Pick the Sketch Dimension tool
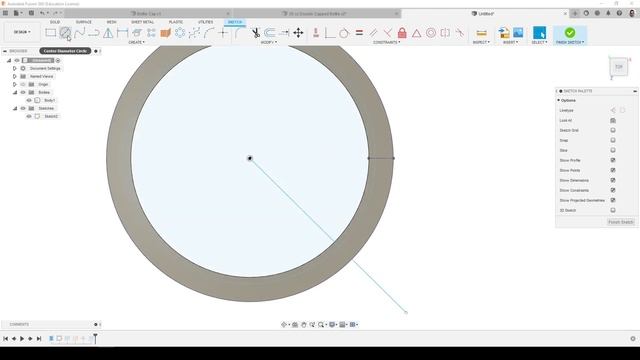Viewport: 640px width, 360px height. click(x=122, y=33)
